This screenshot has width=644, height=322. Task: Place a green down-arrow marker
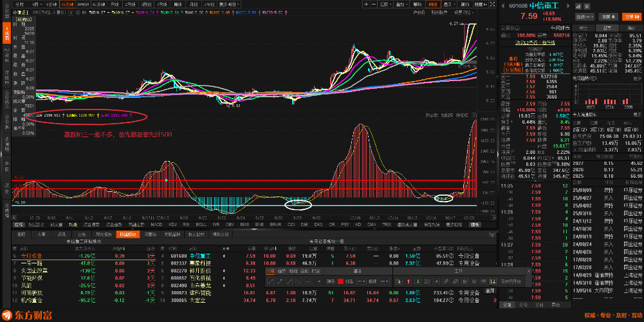(418, 281)
